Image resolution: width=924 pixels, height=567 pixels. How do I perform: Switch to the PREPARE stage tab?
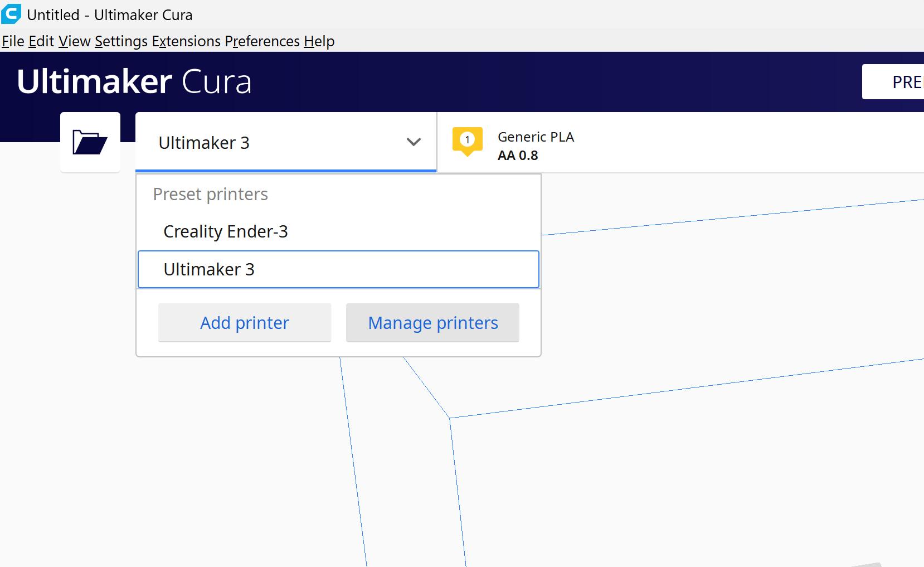(893, 82)
